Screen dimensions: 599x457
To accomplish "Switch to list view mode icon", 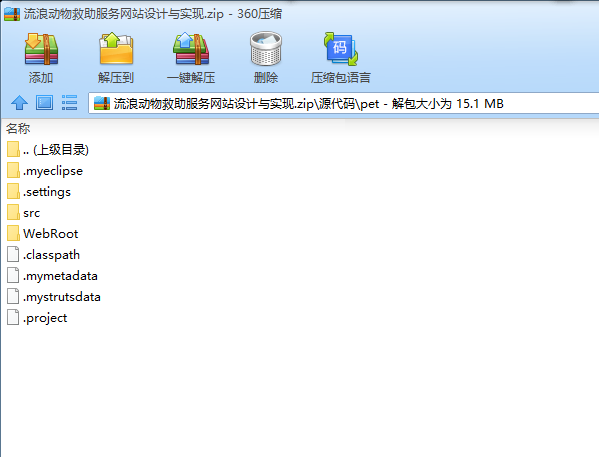I will (x=70, y=103).
